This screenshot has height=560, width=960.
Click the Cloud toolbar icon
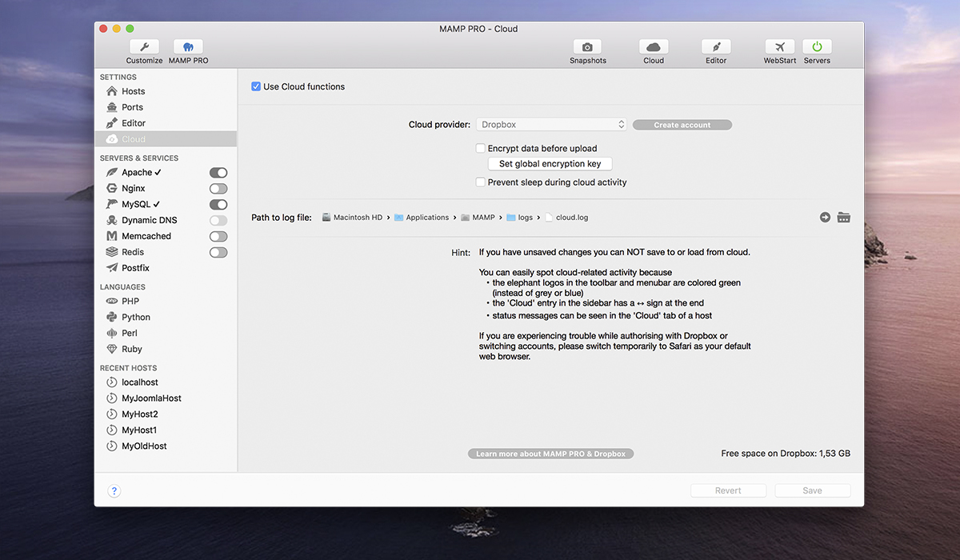coord(654,47)
